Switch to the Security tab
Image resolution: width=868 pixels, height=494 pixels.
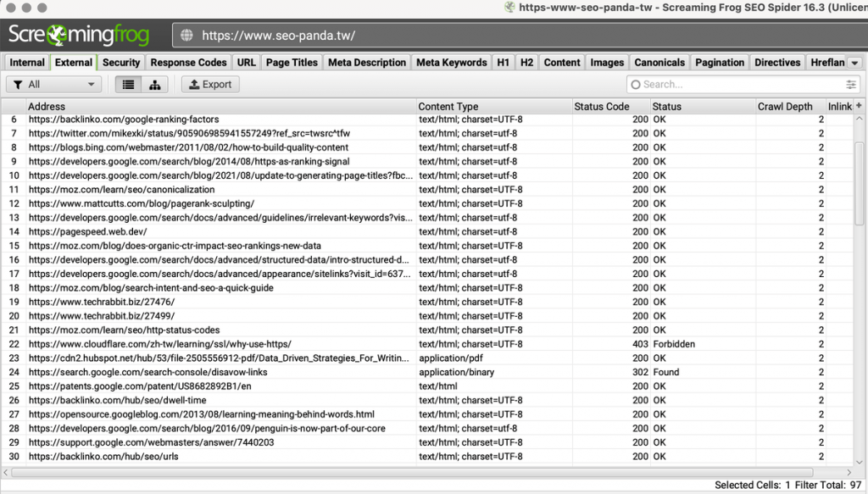[121, 63]
